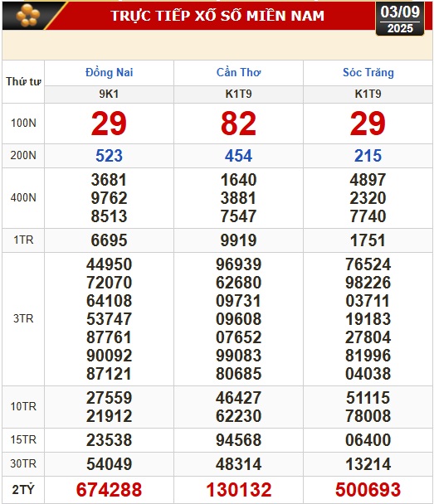Select Đồng Nai 15TR number 23538

pos(109,440)
